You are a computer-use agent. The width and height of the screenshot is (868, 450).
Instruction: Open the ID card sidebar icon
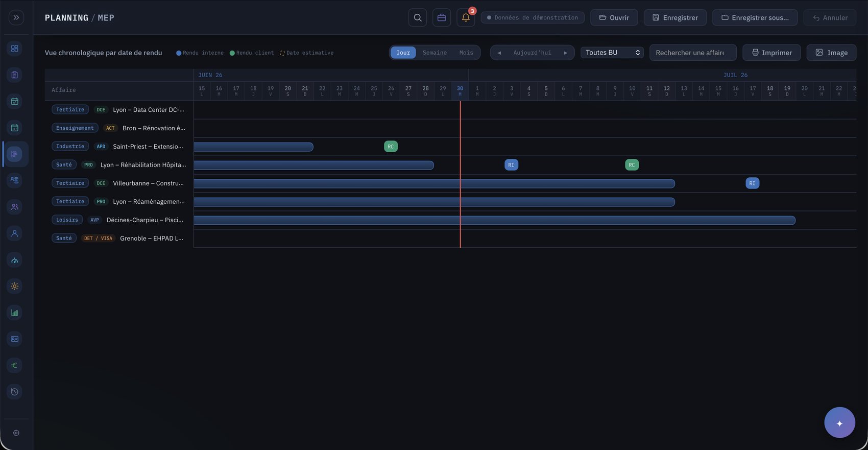point(15,339)
